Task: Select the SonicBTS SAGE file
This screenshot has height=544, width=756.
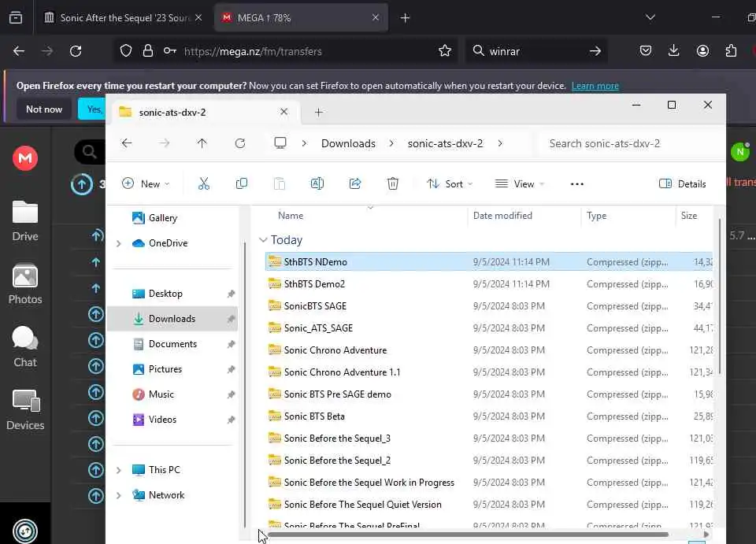Action: pyautogui.click(x=488, y=306)
